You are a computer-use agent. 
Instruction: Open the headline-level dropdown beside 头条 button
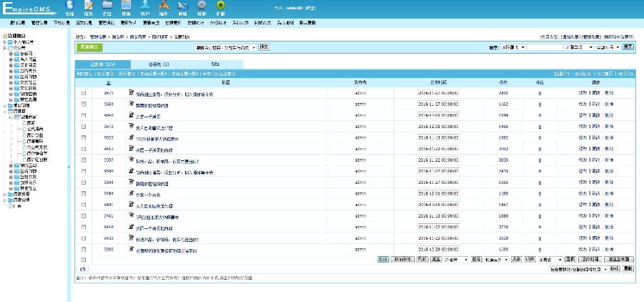coord(497,260)
